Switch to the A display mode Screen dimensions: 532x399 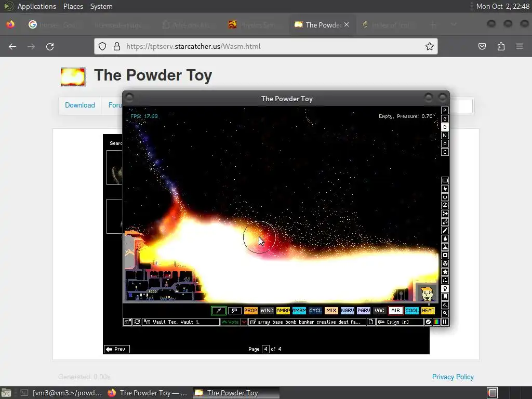point(445,144)
